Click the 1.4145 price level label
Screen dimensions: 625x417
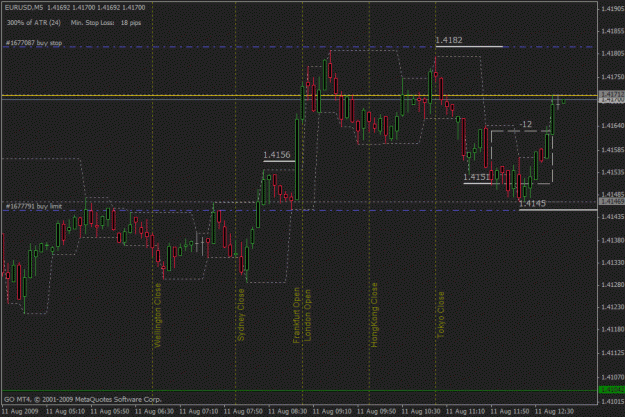[533, 204]
